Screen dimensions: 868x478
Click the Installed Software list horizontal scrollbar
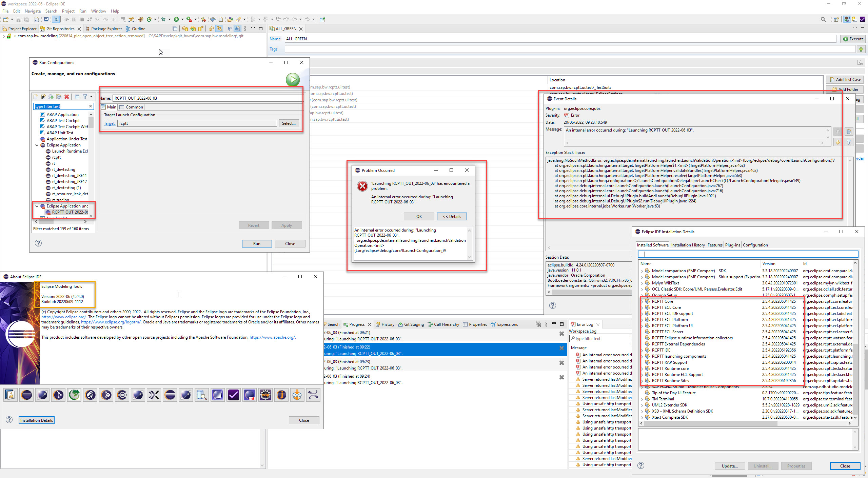[x=710, y=423]
